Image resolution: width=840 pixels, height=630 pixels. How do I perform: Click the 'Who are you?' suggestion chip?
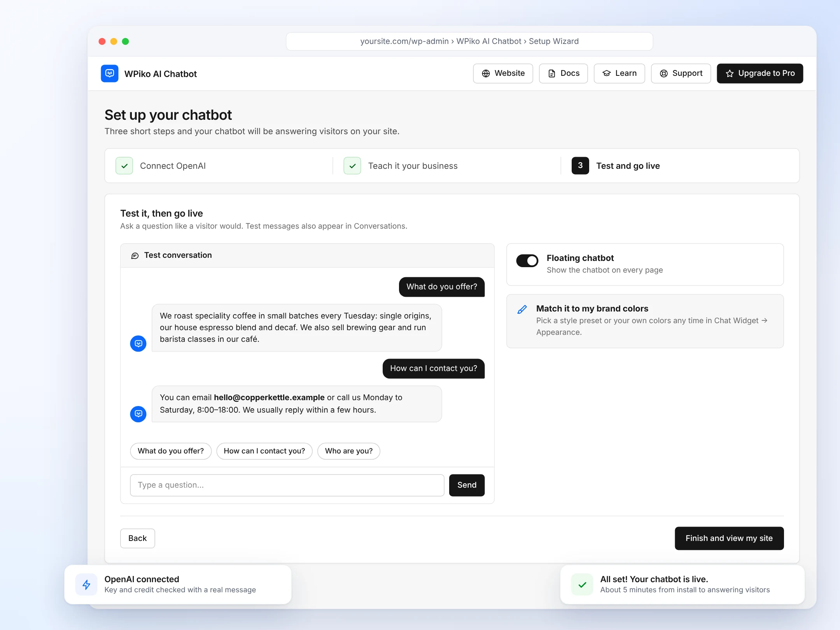349,451
